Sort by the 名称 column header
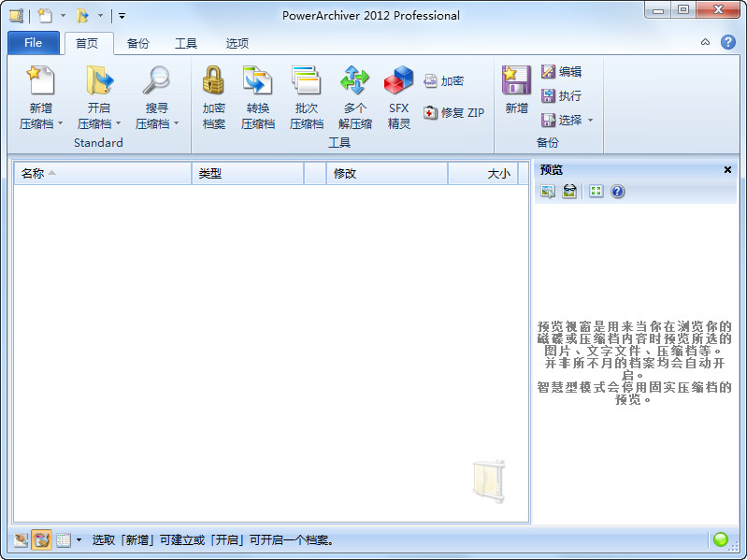This screenshot has height=560, width=747. coord(103,173)
